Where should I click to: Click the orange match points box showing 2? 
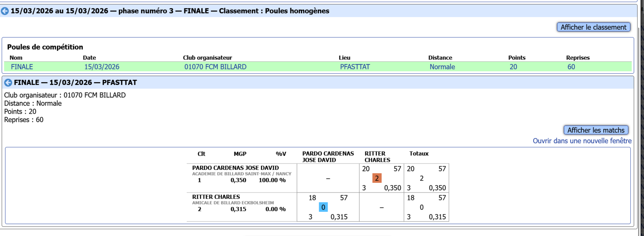377,178
